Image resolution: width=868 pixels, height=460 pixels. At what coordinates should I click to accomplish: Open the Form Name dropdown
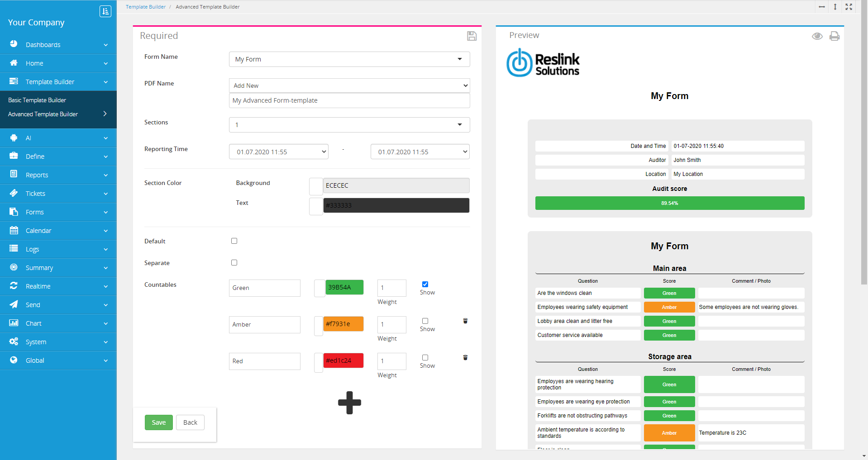(x=349, y=59)
